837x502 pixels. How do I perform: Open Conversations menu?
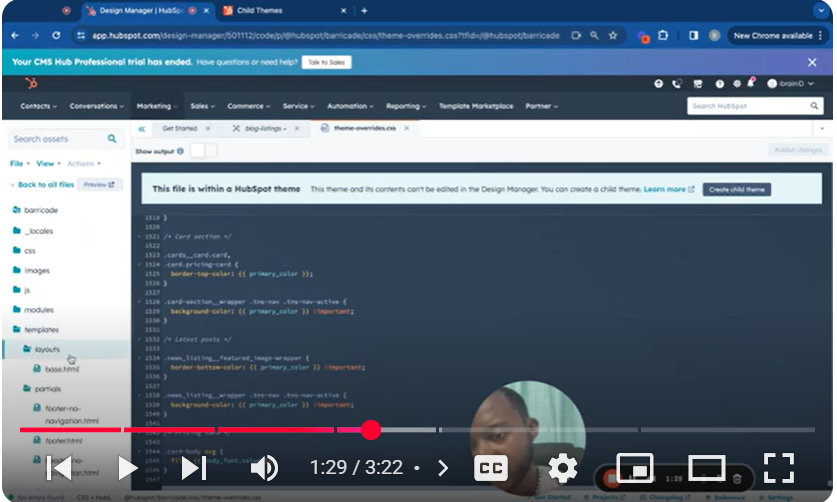tap(97, 106)
